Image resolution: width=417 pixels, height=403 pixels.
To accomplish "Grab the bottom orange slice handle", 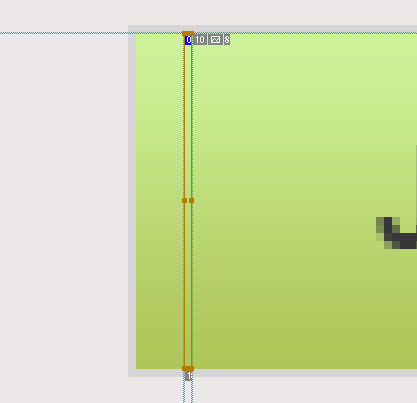I will (188, 368).
